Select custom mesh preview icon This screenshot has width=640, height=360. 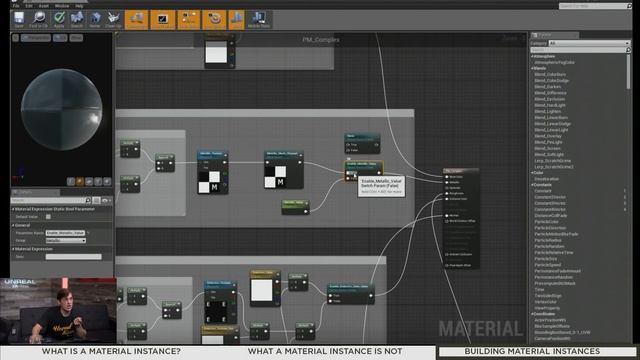pyautogui.click(x=107, y=181)
